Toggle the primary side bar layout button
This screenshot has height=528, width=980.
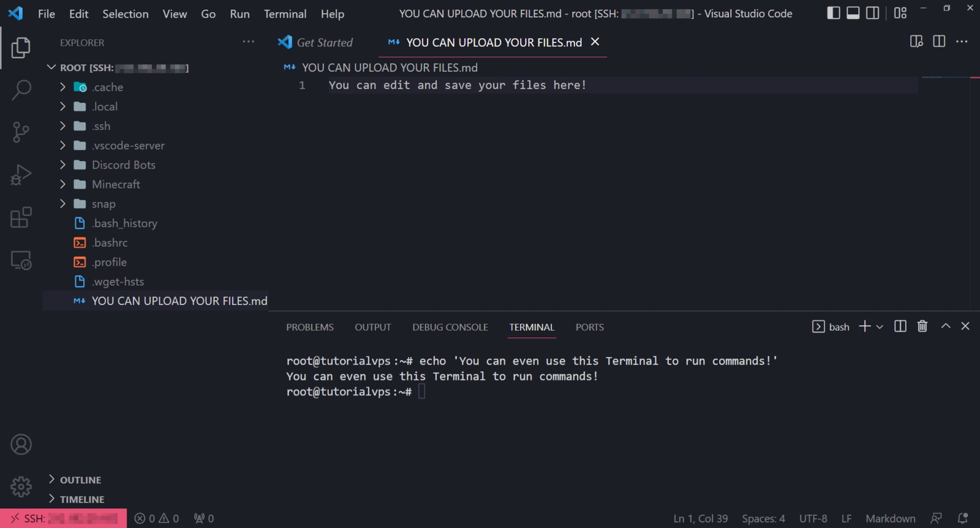click(x=833, y=13)
